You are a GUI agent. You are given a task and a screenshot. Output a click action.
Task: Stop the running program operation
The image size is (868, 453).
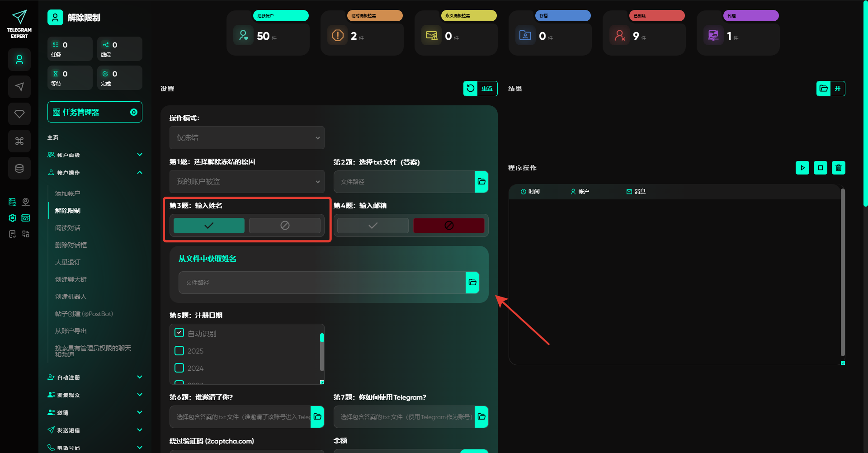click(x=820, y=168)
